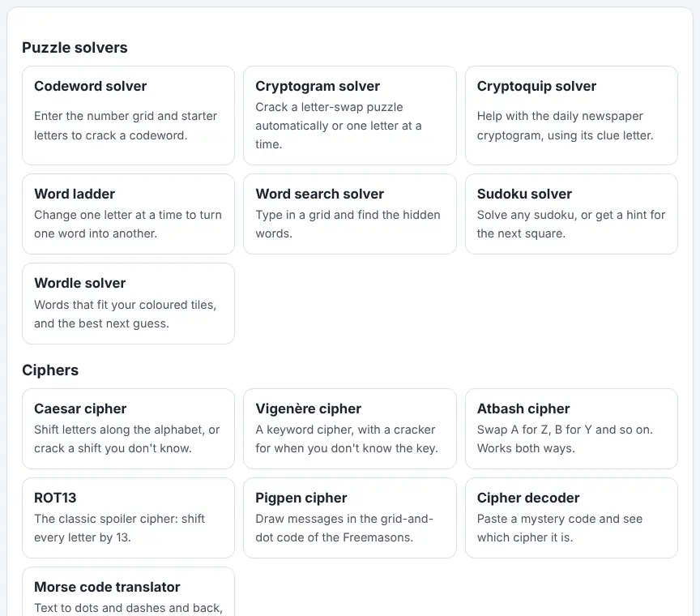This screenshot has width=700, height=616.
Task: Open the Caesar cipher tool
Action: point(128,429)
